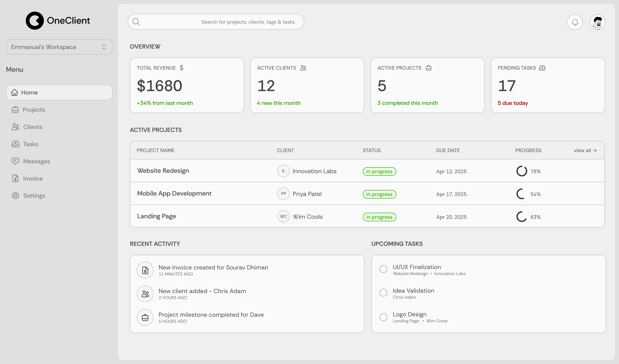This screenshot has height=364, width=619.
Task: Open Clients from the menu
Action: [33, 127]
